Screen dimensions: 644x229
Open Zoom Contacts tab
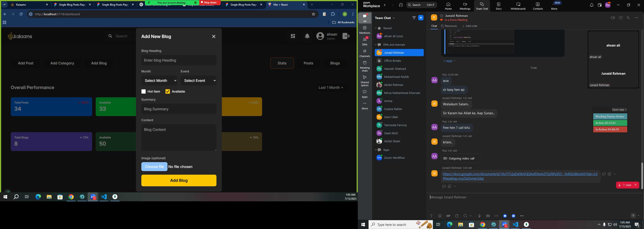(538, 6)
